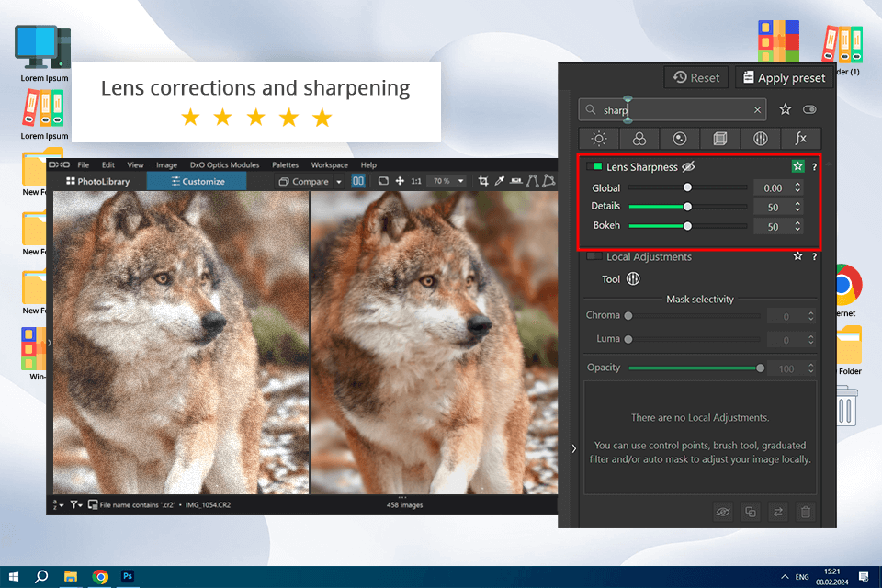Click the Local Adjustments Tool mask icon

633,279
